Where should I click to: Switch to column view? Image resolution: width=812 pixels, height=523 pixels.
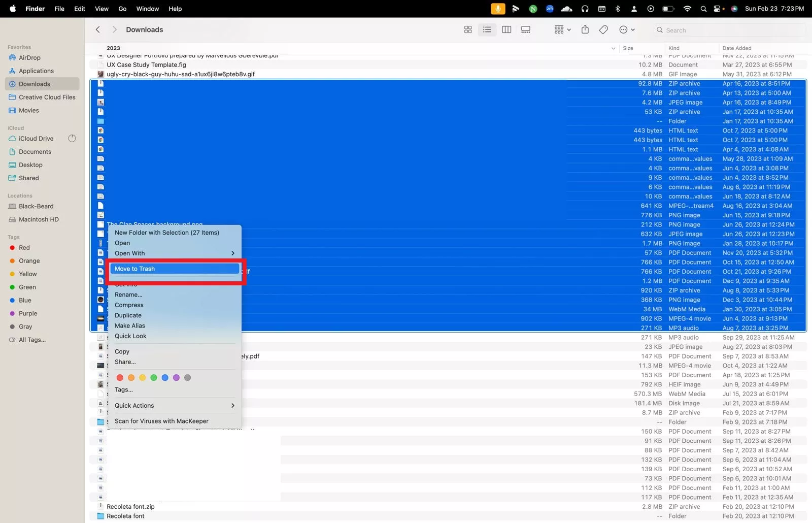pos(506,30)
